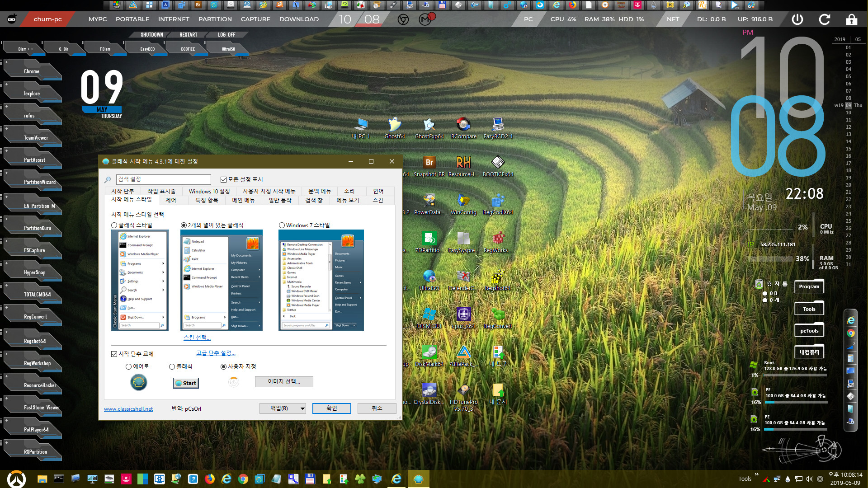Open CrystalDisk desktop icon
The height and width of the screenshot is (488, 868).
429,394
